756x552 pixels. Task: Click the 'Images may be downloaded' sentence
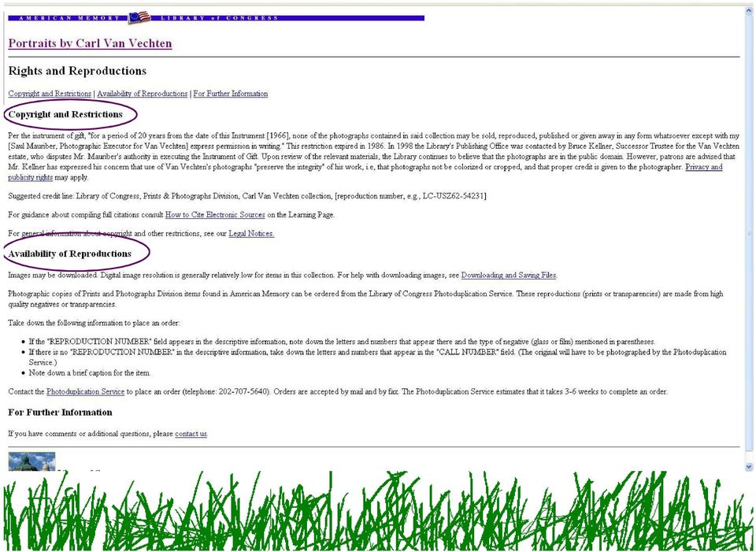point(53,276)
